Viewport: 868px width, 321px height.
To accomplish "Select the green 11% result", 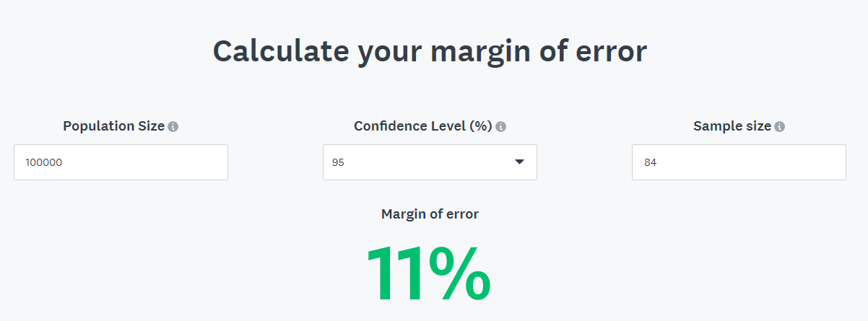I will click(x=429, y=274).
